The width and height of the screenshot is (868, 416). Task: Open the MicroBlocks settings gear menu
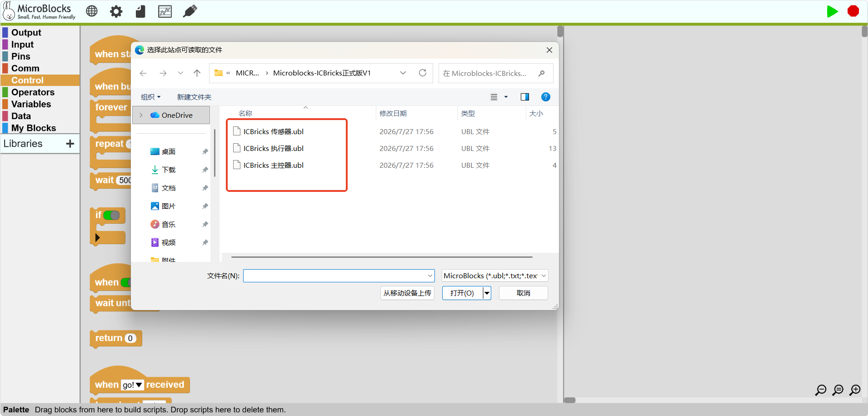[116, 11]
